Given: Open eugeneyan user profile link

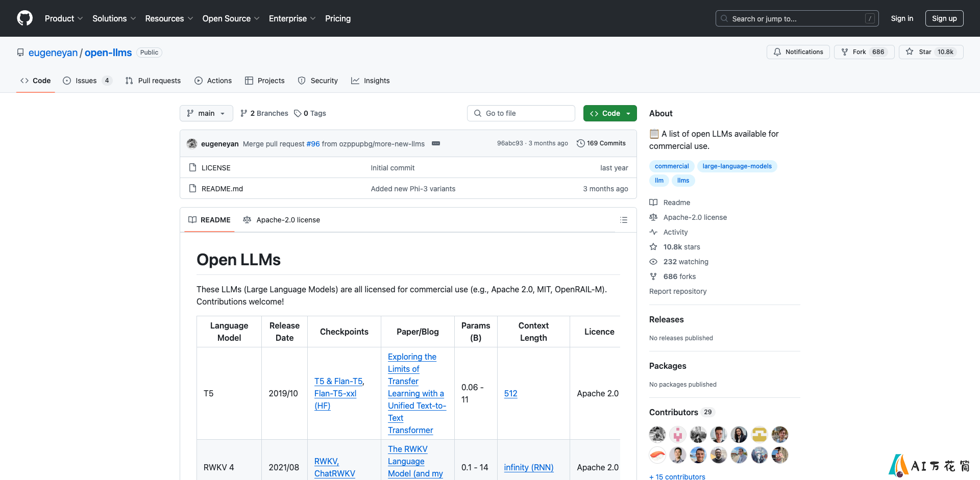Looking at the screenshot, I should pyautogui.click(x=53, y=53).
